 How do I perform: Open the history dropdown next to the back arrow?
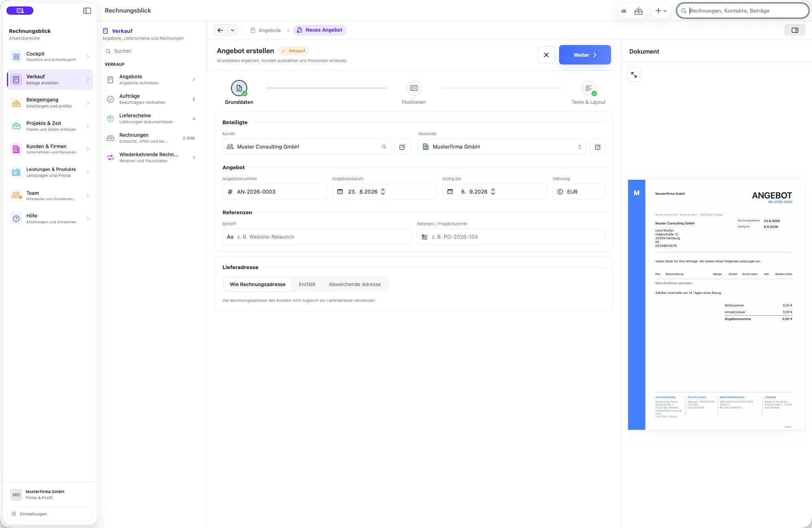pyautogui.click(x=233, y=30)
